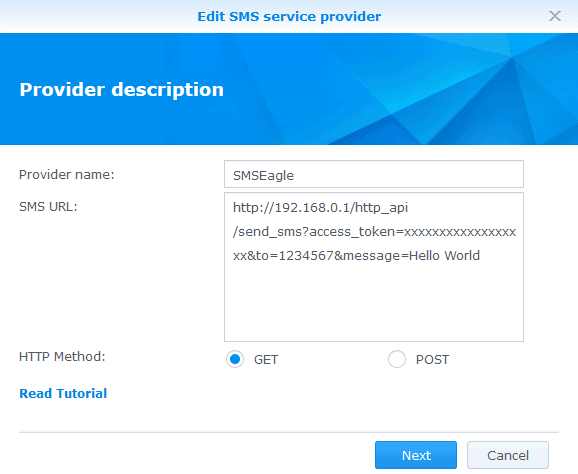Click the dialog title 'Edit SMS service provider'
The width and height of the screenshot is (578, 474).
289,17
